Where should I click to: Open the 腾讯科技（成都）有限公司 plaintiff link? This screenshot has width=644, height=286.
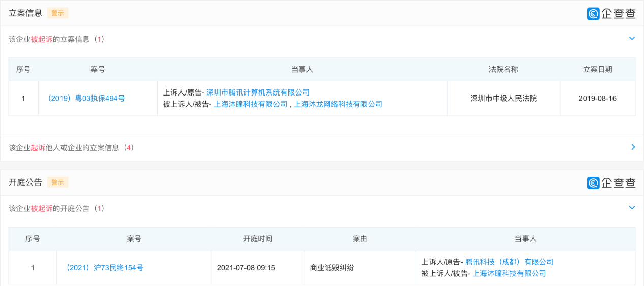pos(509,262)
